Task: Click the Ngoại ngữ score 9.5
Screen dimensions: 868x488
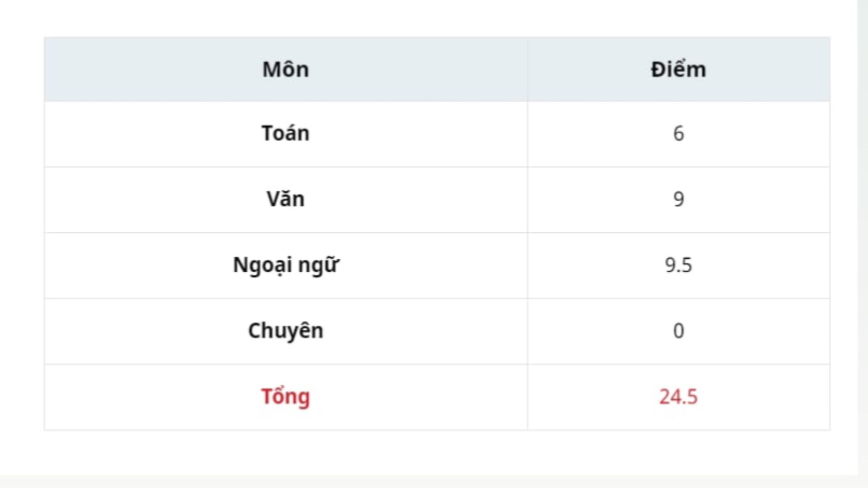Action: [678, 265]
